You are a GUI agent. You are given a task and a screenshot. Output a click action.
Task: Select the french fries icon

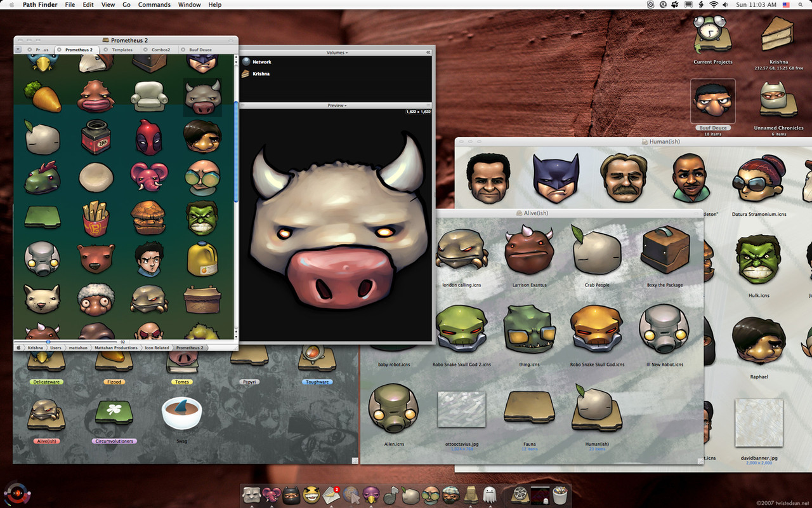click(96, 218)
